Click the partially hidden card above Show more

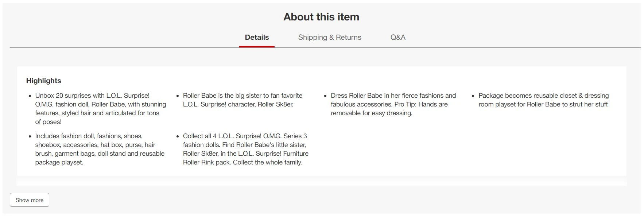(321, 182)
